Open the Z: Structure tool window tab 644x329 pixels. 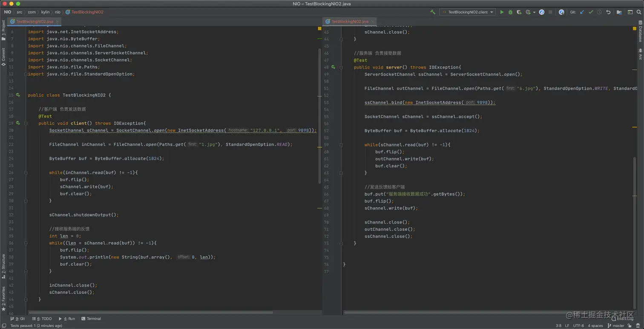point(3,266)
